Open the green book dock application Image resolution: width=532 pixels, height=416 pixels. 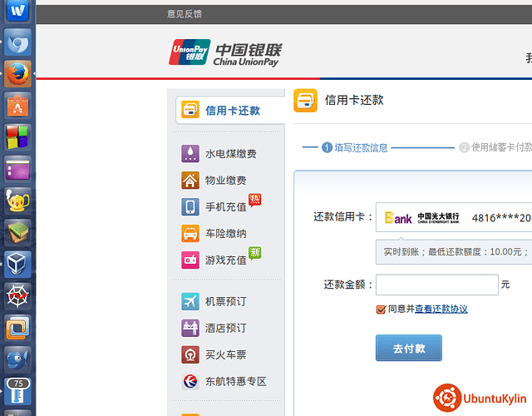coord(17,232)
